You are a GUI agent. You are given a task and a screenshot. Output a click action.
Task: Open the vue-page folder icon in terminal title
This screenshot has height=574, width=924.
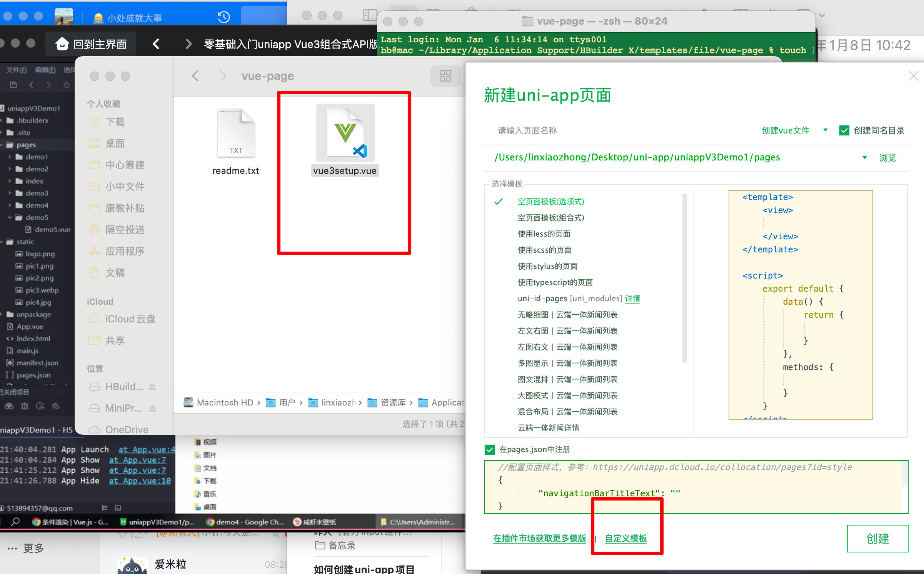tap(527, 21)
